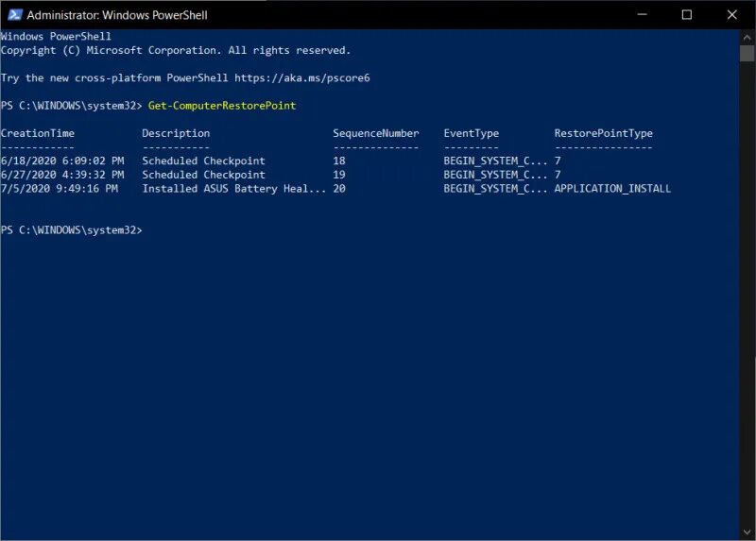Click the APPLICATION_INSTALL value
Image resolution: width=756 pixels, height=541 pixels.
pyautogui.click(x=612, y=189)
